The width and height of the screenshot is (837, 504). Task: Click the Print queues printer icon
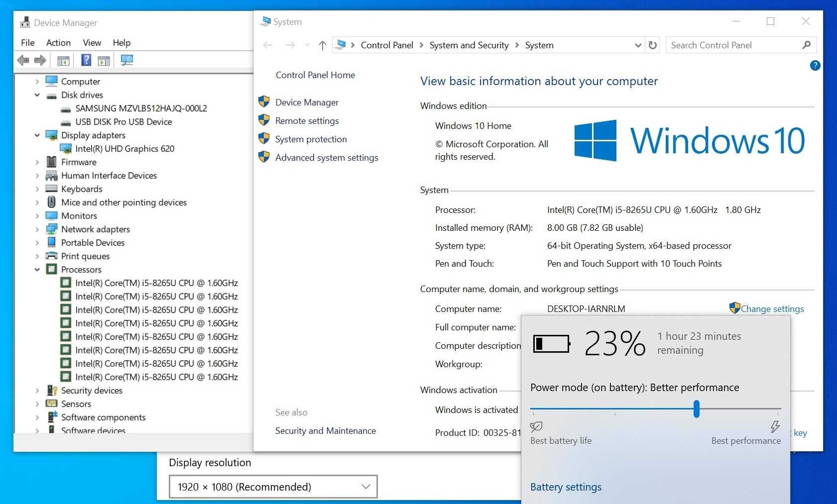(x=51, y=256)
